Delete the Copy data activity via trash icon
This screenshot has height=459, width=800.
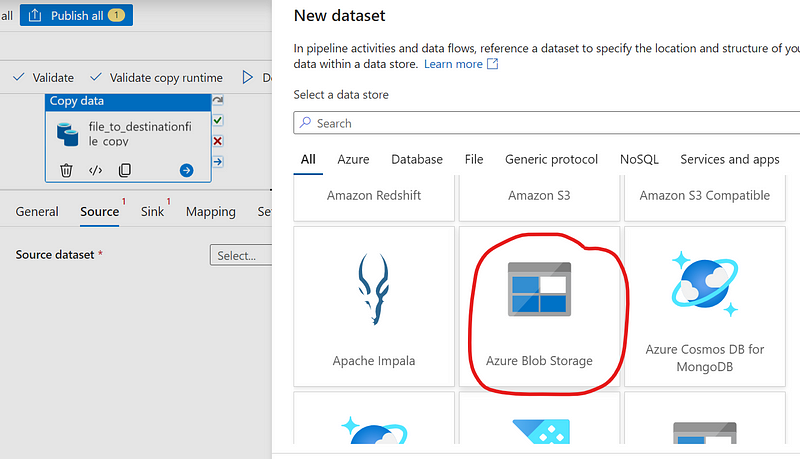[x=66, y=170]
